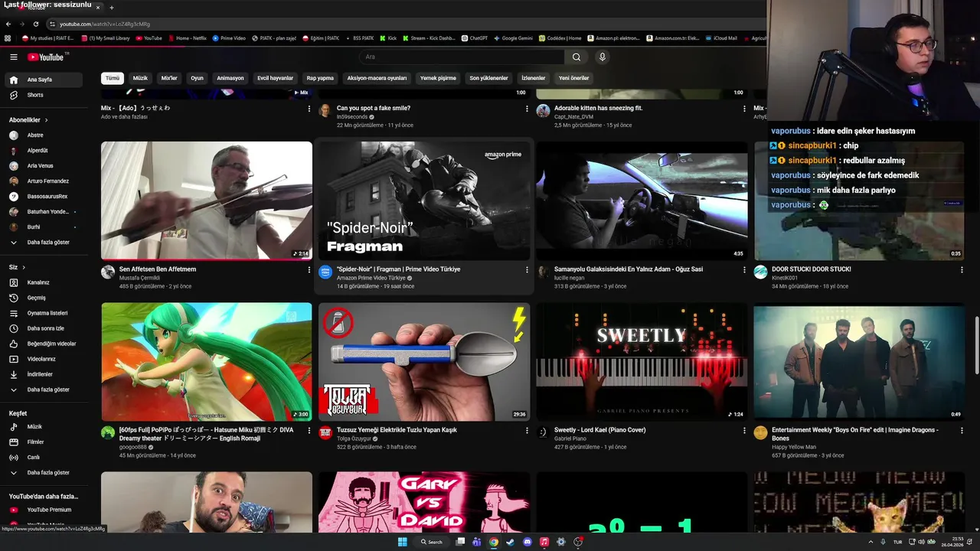Open Abonelikler section chevron
This screenshot has width=980, height=551.
coord(46,120)
